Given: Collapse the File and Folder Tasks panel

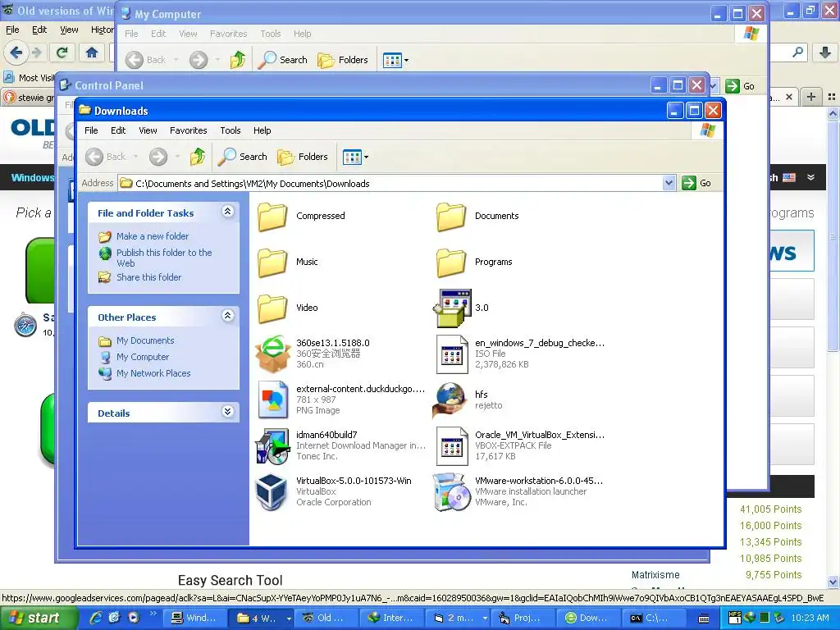Looking at the screenshot, I should (x=228, y=212).
